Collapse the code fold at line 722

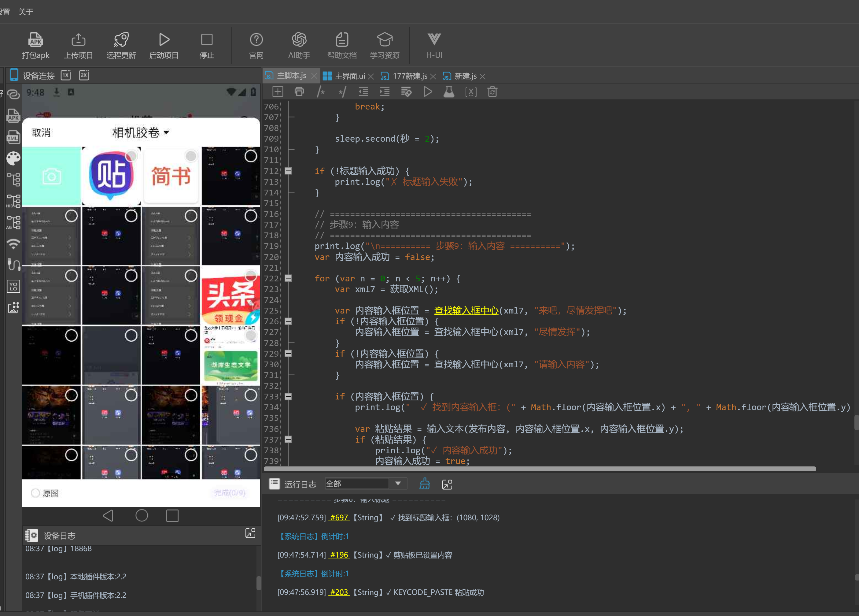288,278
